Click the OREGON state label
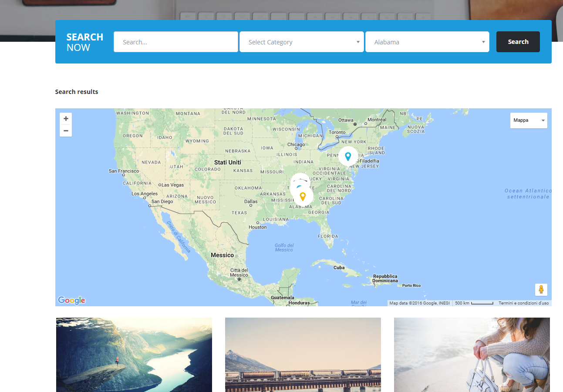This screenshot has height=392, width=563. point(133,136)
